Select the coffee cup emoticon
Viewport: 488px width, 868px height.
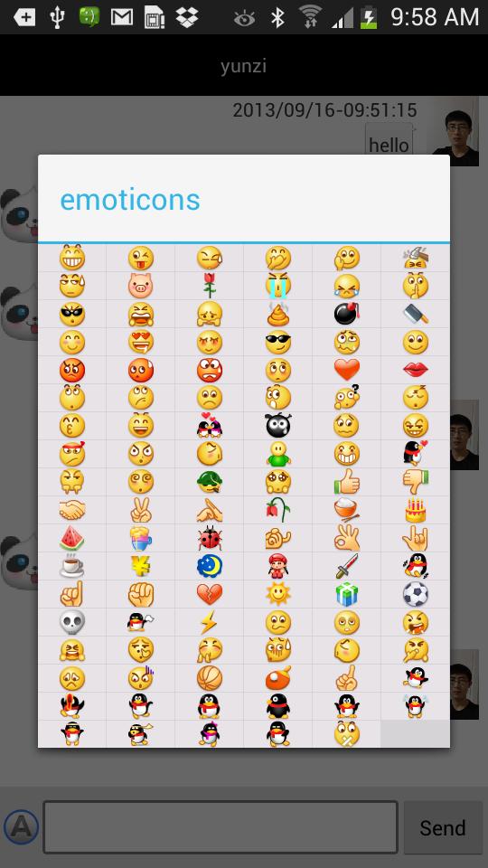(72, 566)
